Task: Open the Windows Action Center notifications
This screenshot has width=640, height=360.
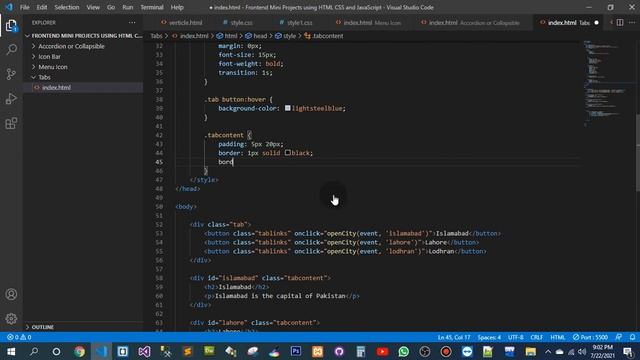Action: pyautogui.click(x=629, y=351)
